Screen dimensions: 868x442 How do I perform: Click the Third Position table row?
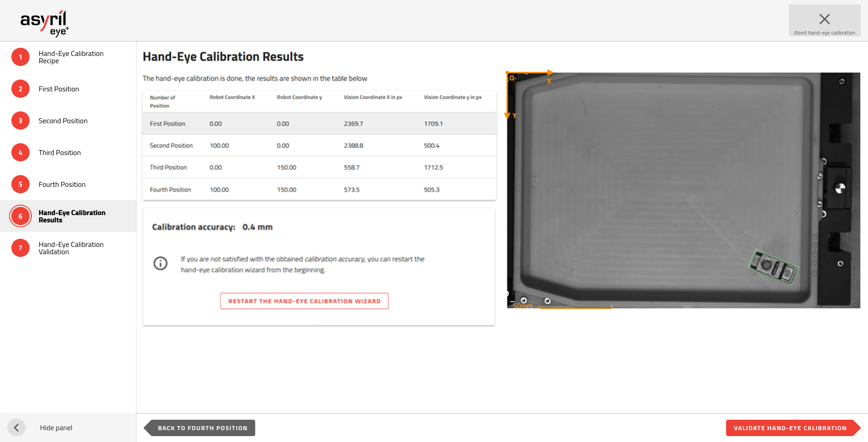319,167
